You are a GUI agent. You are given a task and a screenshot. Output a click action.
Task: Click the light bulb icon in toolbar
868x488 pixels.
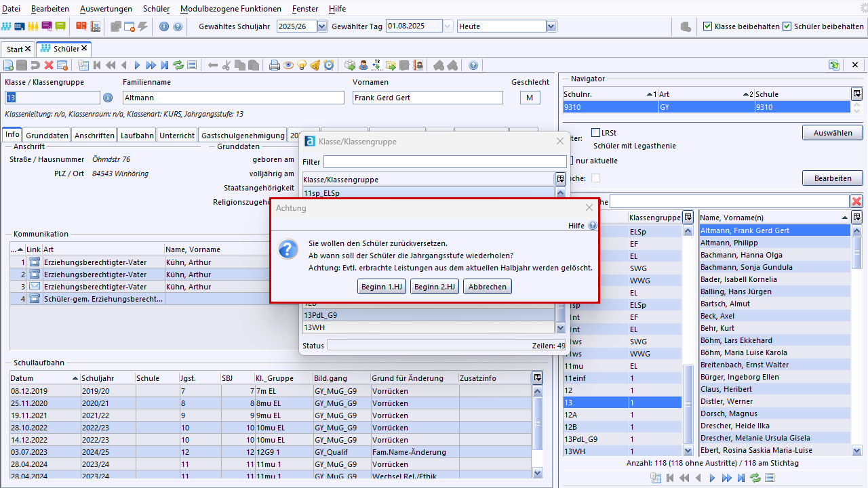point(302,65)
